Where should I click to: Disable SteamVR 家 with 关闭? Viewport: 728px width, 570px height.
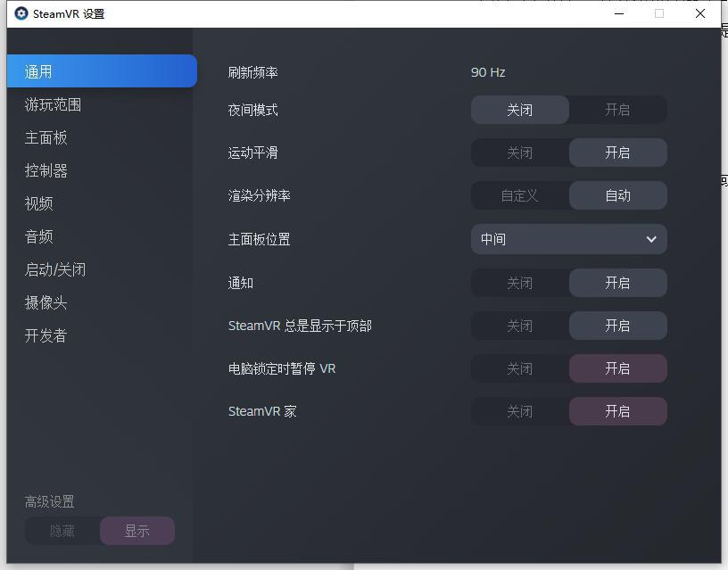tap(520, 411)
